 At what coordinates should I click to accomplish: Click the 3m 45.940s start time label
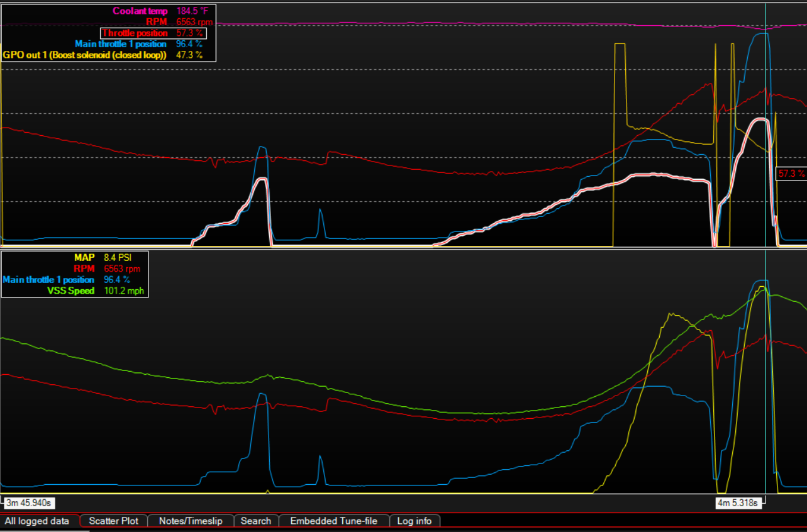point(29,502)
